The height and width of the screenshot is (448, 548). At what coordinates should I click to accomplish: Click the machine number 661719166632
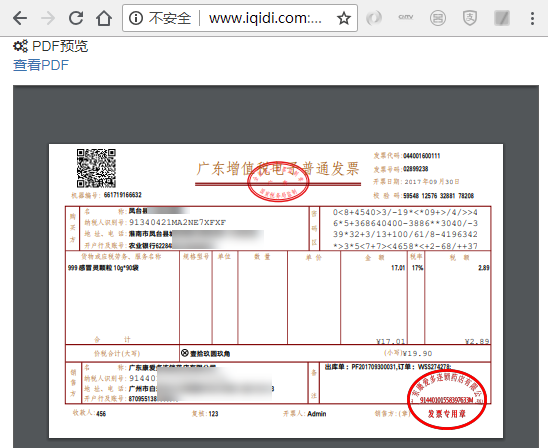(x=123, y=195)
